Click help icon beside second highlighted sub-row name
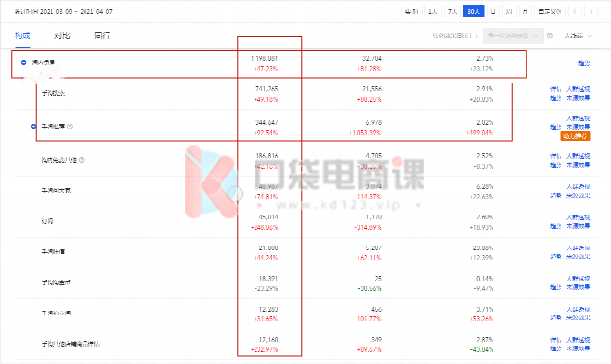 coord(70,126)
